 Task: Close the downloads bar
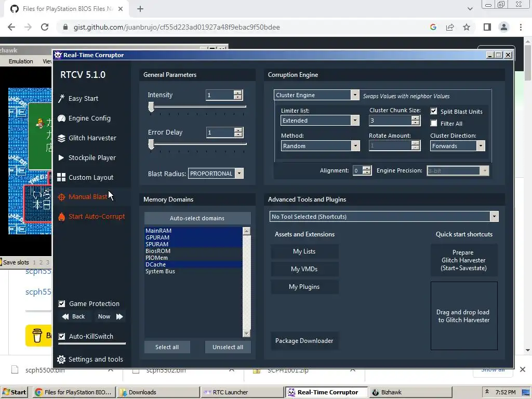[x=523, y=369]
